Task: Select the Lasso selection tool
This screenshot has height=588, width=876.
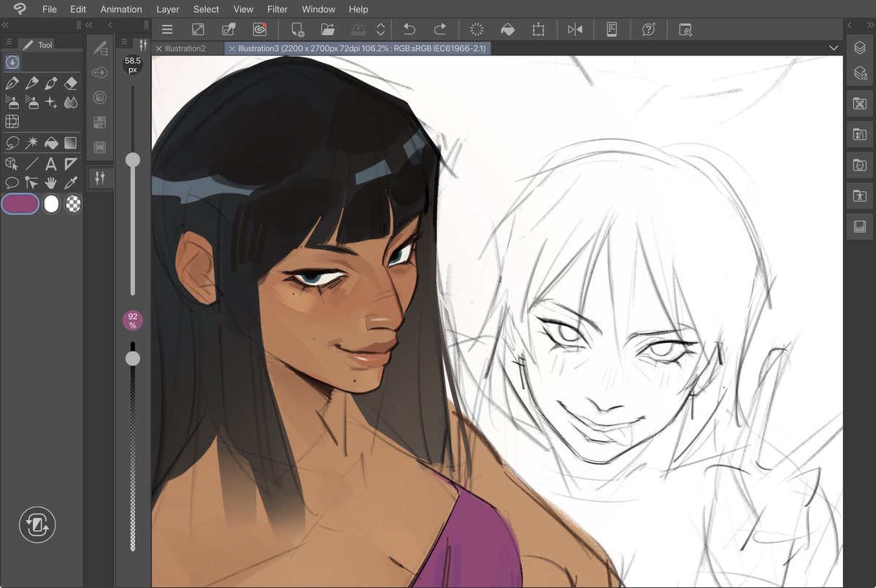Action: pyautogui.click(x=12, y=143)
